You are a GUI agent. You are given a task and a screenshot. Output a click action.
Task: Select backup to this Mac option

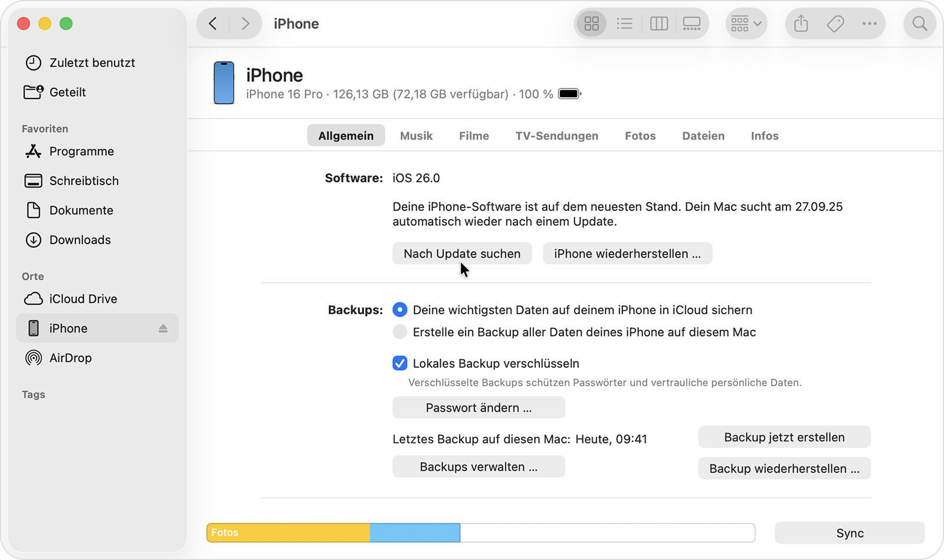(x=400, y=332)
